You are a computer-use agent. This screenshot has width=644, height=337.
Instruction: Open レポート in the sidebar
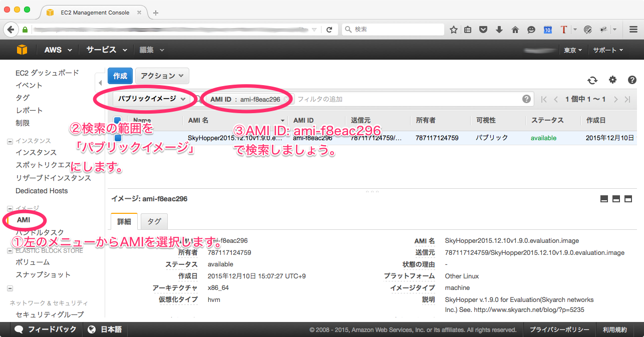point(29,110)
